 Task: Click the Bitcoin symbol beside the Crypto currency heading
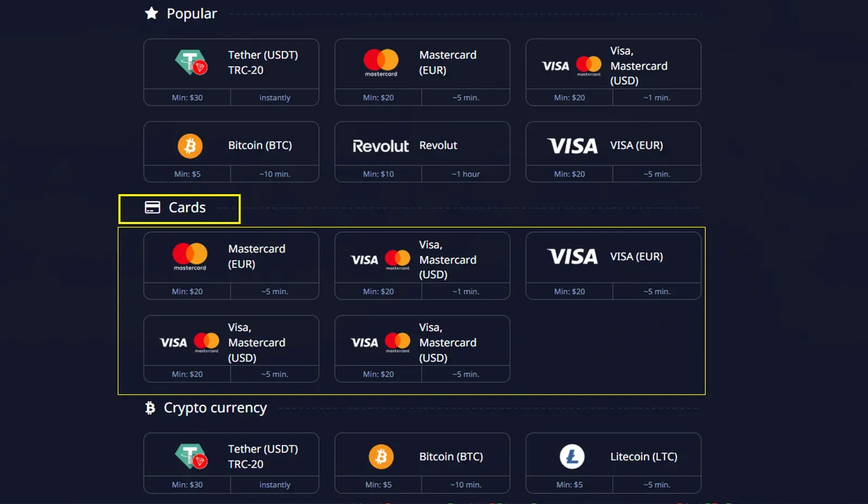coord(150,408)
